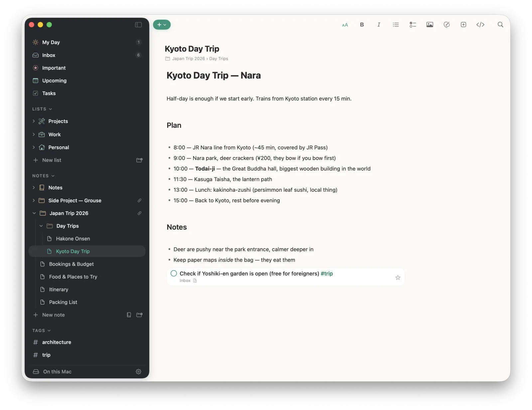Click link icon beside Side Project — Grouse

139,200
